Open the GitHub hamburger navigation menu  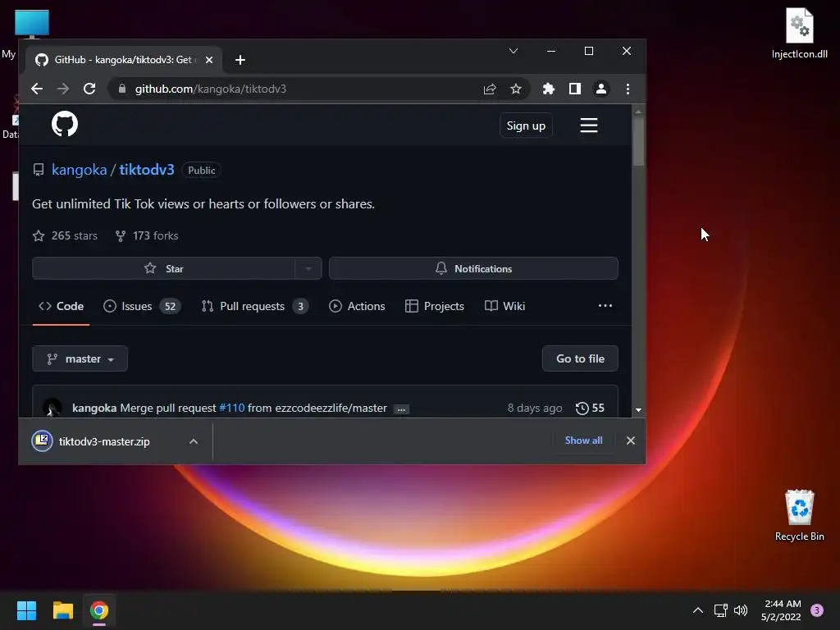pyautogui.click(x=589, y=126)
